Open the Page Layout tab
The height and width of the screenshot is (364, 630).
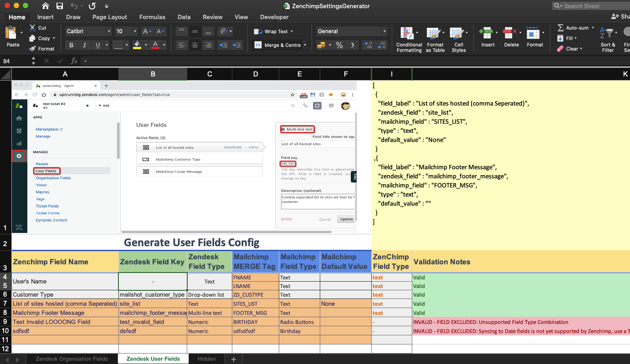110,17
